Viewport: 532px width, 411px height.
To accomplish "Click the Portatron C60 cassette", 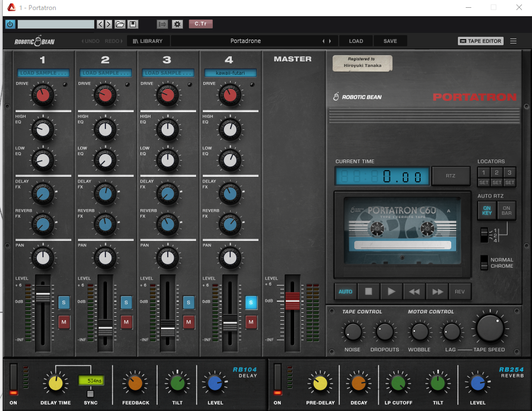I will click(402, 230).
